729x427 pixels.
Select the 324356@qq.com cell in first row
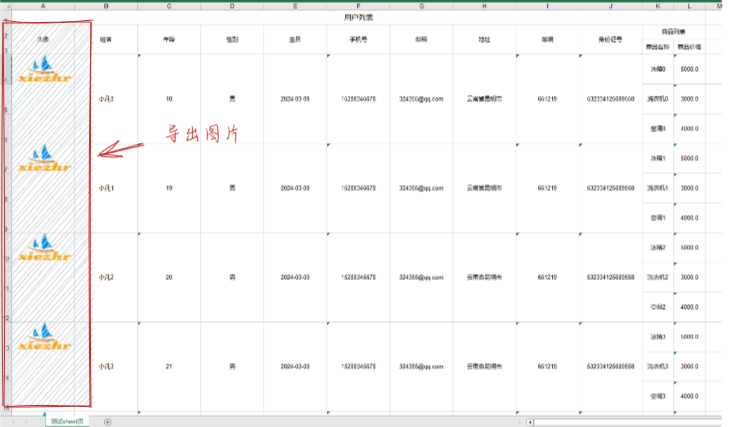(420, 99)
